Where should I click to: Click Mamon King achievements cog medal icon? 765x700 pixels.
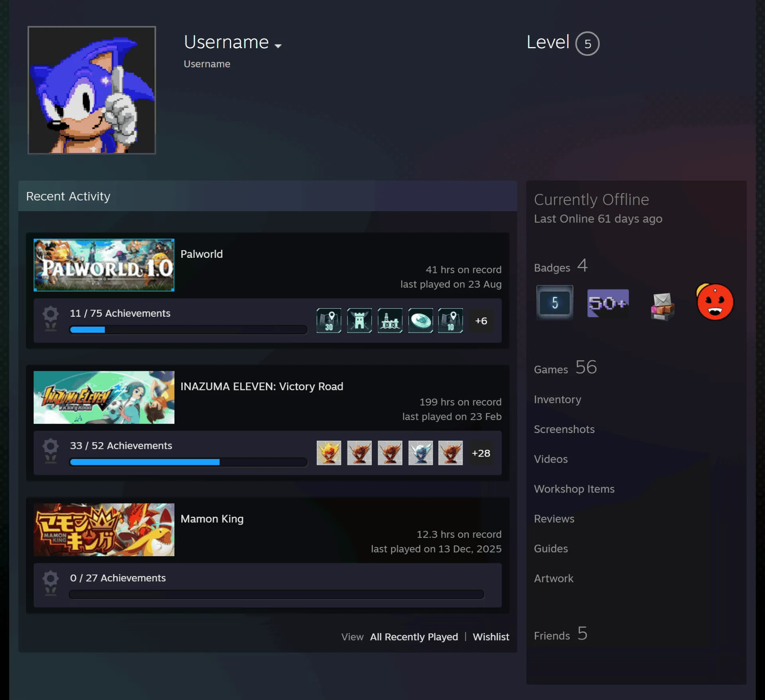(51, 583)
